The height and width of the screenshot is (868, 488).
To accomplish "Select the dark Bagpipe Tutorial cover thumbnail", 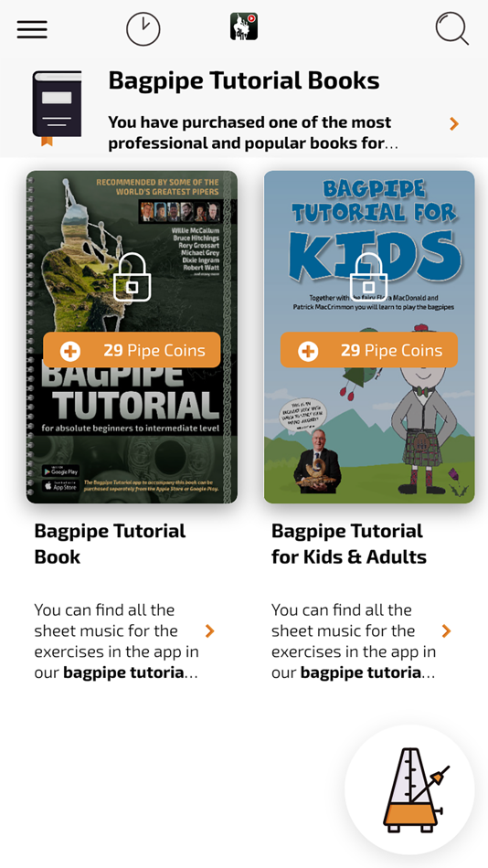I will point(132,336).
